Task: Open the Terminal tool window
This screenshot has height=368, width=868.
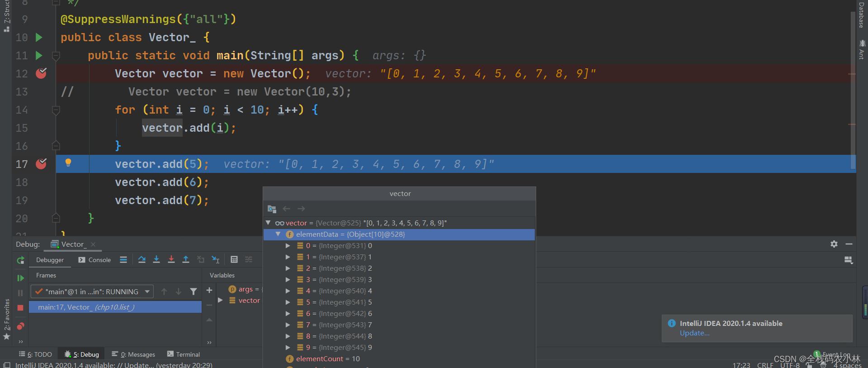Action: (x=184, y=354)
